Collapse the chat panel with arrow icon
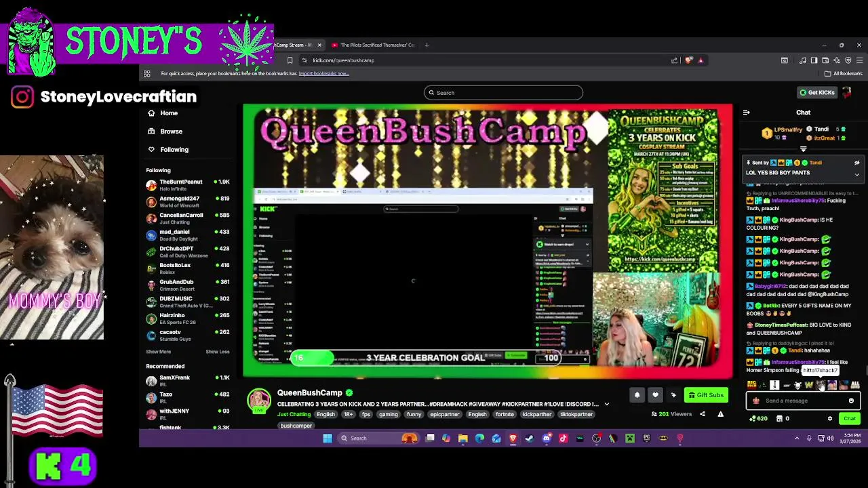The image size is (868, 488). click(x=746, y=113)
